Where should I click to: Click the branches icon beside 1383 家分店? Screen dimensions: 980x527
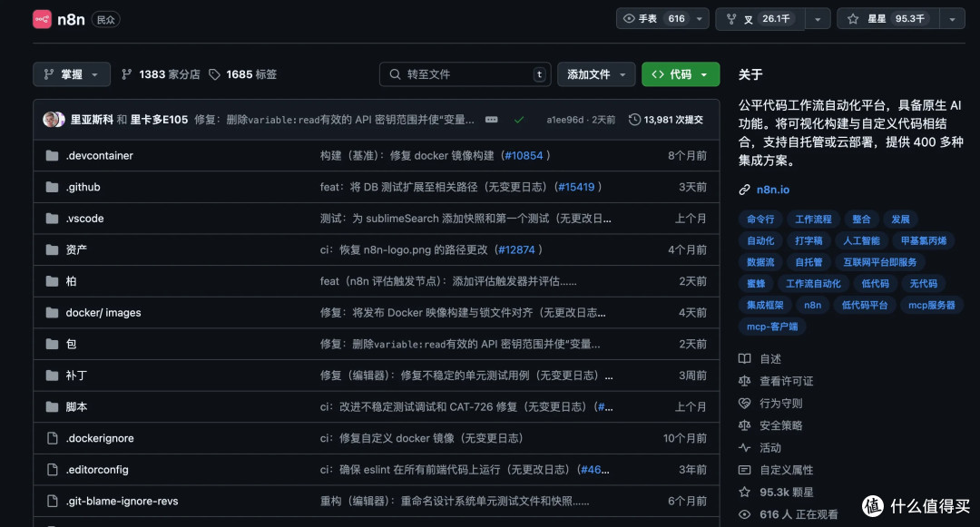[126, 74]
